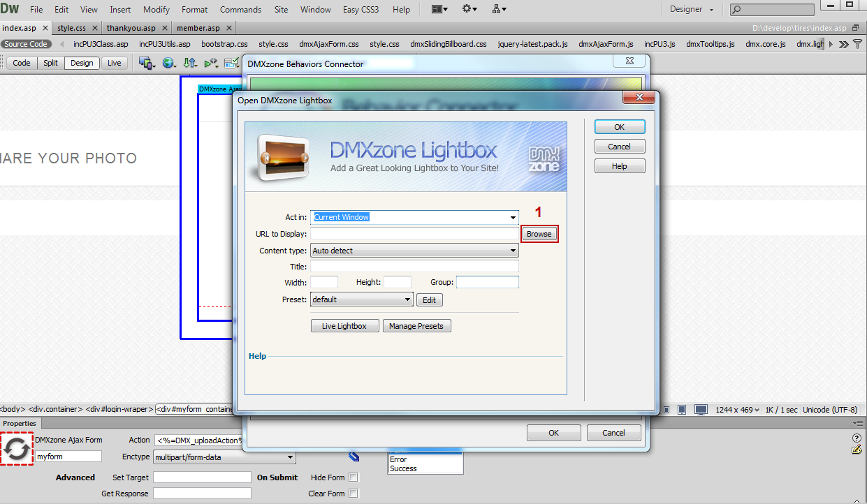Screen dimensions: 867x504
Task: Toggle Live view button
Action: (x=114, y=63)
